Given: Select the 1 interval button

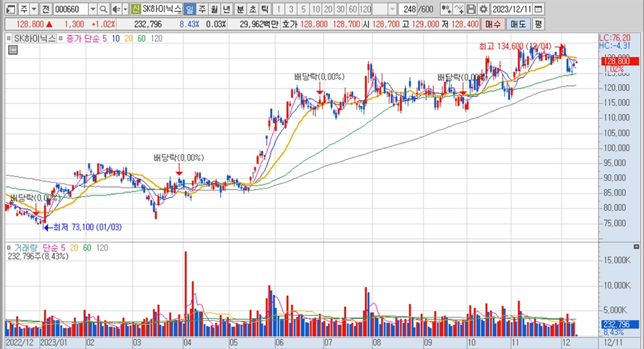Looking at the screenshot, I should point(278,8).
